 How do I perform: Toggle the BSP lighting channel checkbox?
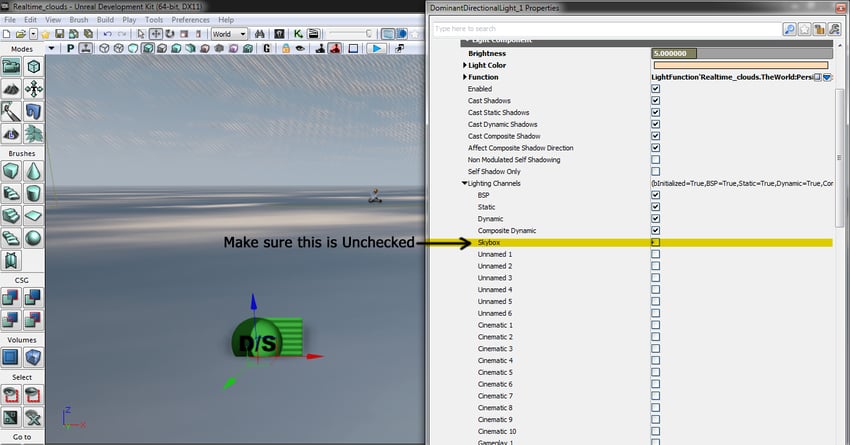[655, 195]
